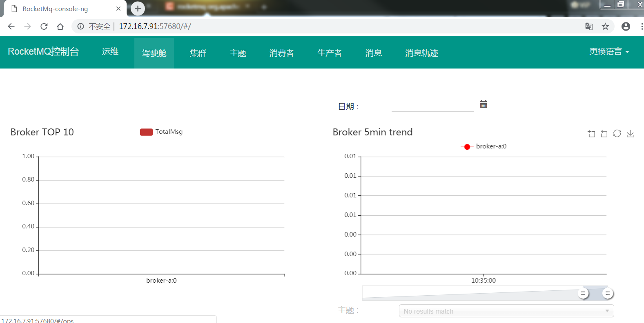The image size is (644, 323).
Task: Click the topic dropdown arrow
Action: point(607,311)
